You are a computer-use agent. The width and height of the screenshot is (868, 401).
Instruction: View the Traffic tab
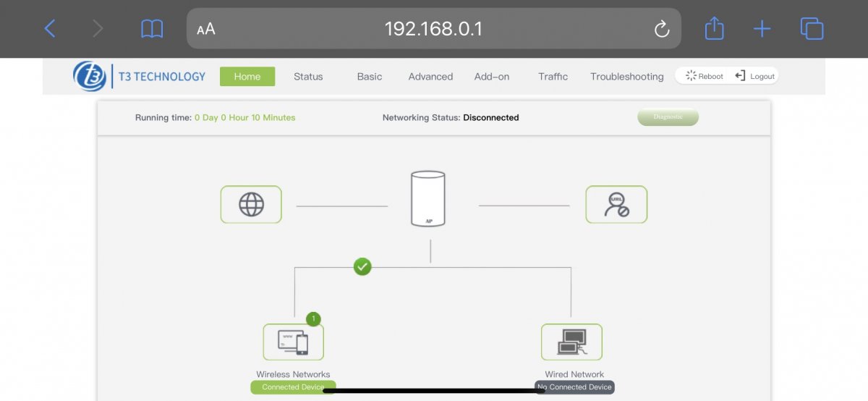tap(553, 77)
